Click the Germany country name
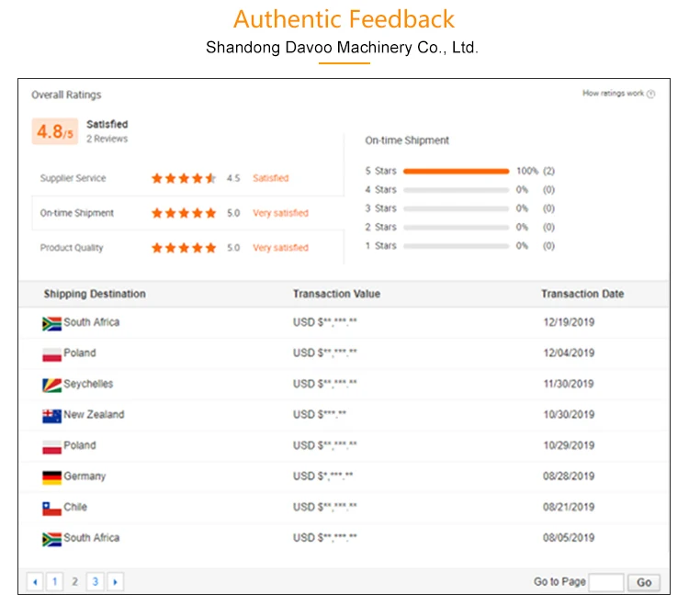This screenshot has height=616, width=689. click(x=85, y=476)
